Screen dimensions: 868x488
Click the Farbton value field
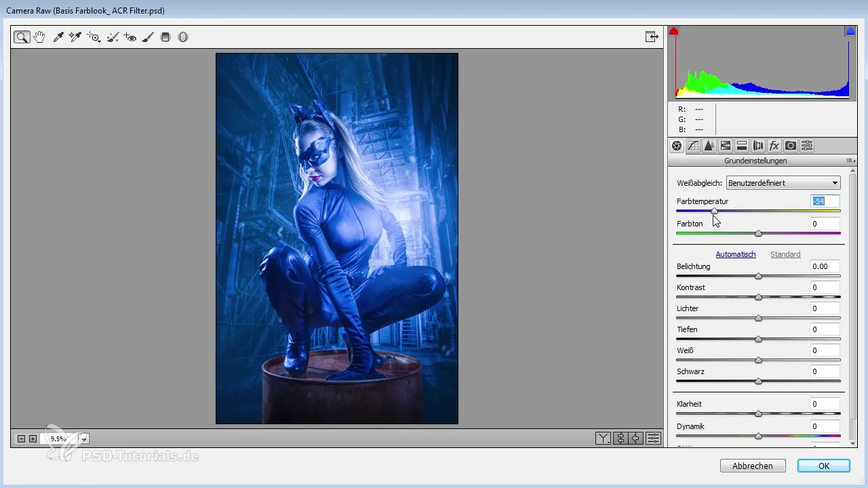(x=825, y=224)
